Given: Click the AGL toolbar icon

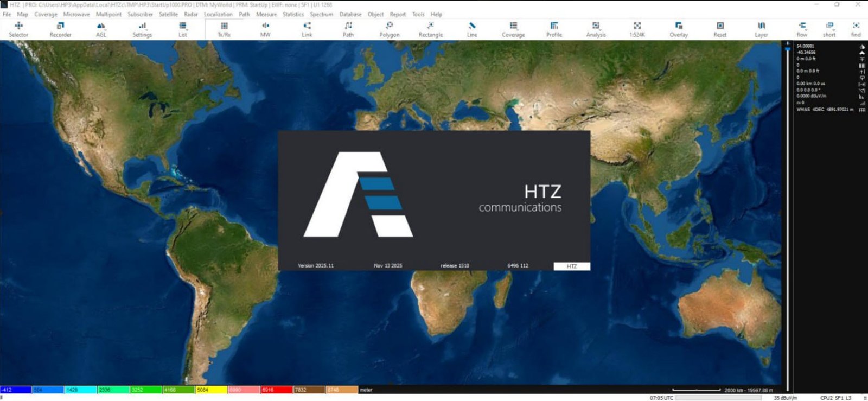Looking at the screenshot, I should point(101,29).
